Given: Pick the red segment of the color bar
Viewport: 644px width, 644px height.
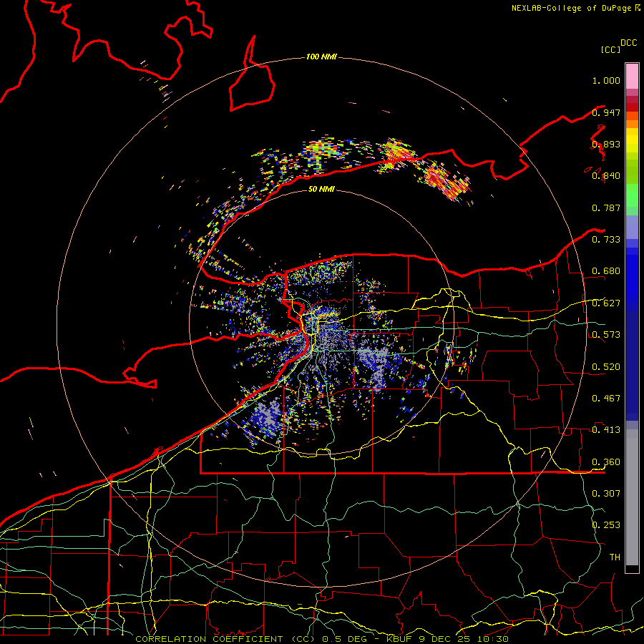Looking at the screenshot, I should point(632,107).
